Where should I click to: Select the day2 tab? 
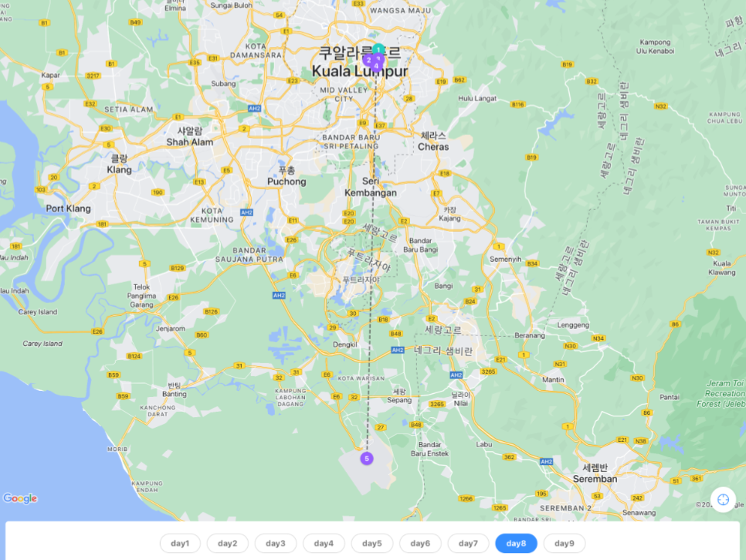(227, 543)
